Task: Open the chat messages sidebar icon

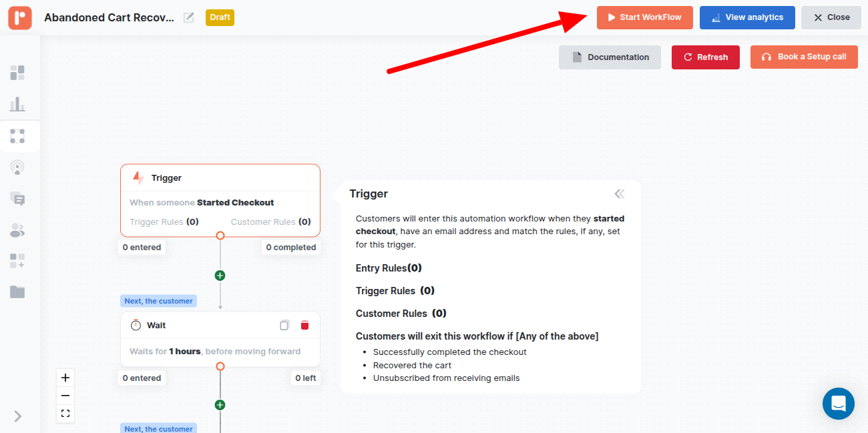Action: click(x=17, y=199)
